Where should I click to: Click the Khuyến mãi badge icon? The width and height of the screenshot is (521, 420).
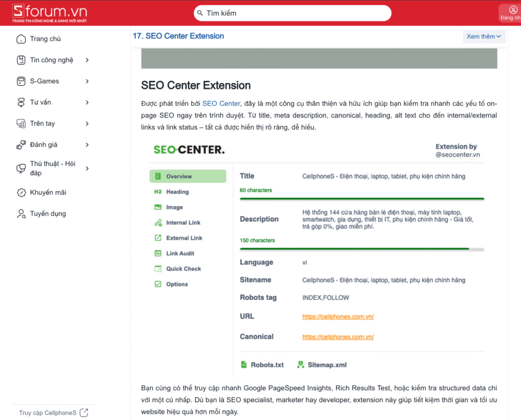tap(21, 192)
